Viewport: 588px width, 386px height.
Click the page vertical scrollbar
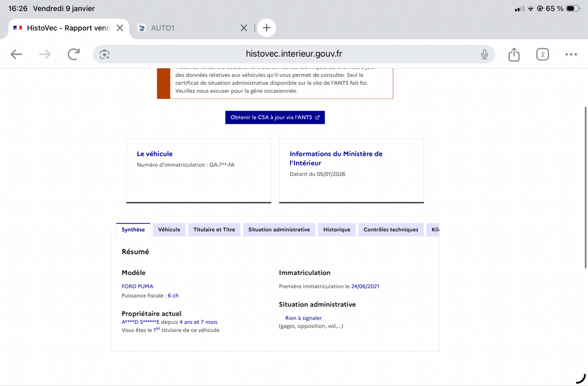tap(586, 186)
